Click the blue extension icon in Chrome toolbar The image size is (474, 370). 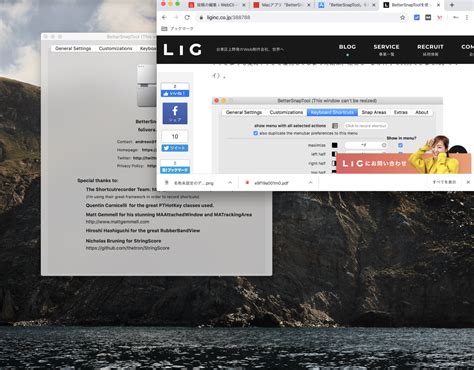[417, 17]
